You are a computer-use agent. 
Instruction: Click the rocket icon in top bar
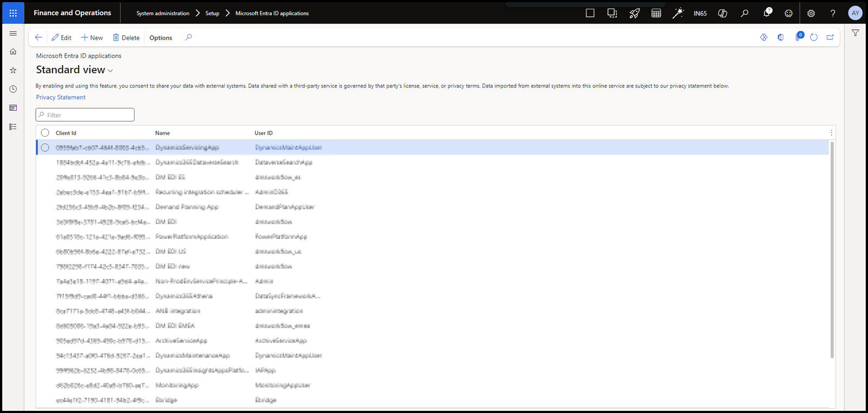click(634, 13)
